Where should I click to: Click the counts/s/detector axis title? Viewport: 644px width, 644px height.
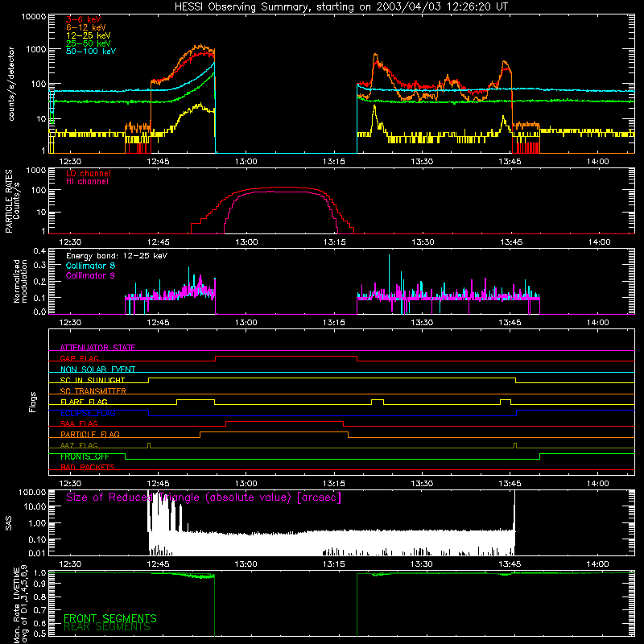coord(11,84)
